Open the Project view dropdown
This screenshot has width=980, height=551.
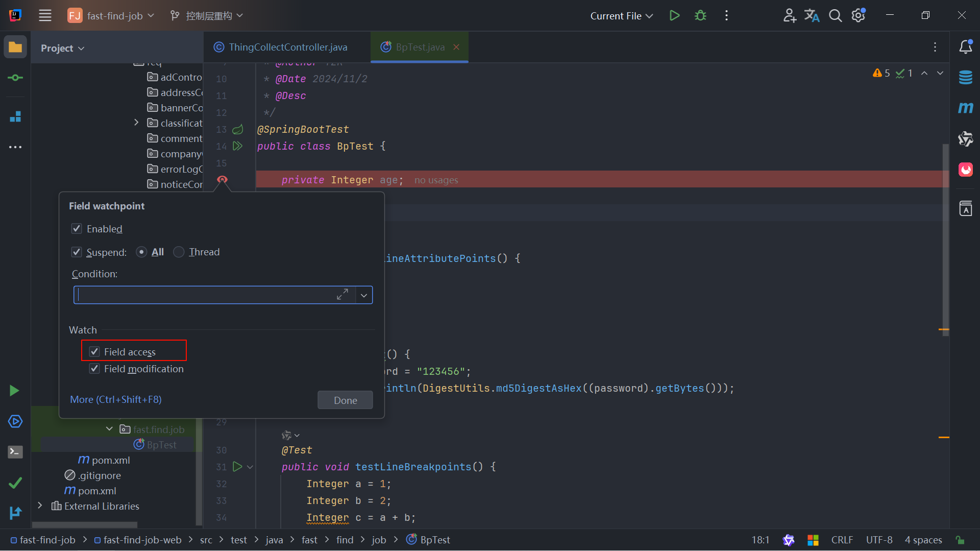pos(62,48)
